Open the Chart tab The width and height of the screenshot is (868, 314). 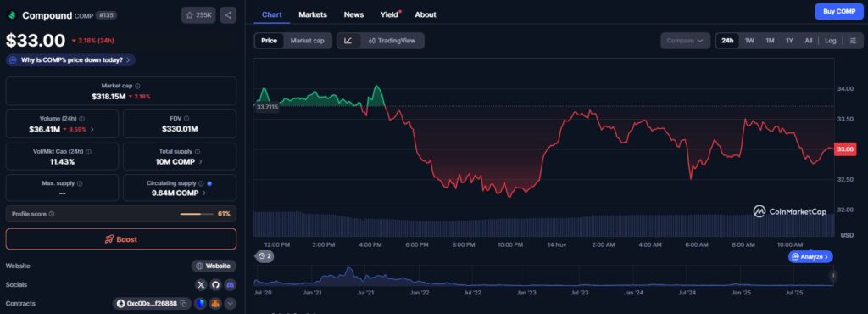coord(272,14)
